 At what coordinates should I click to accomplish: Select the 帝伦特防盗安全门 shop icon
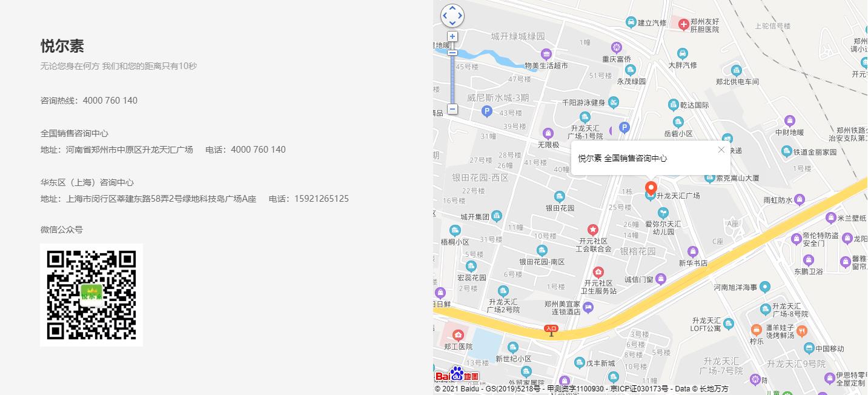[797, 239]
